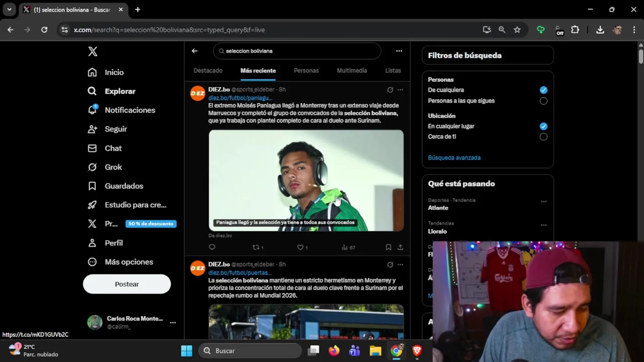The image size is (644, 362).
Task: Click Grok icon on the hermetismo post
Action: pyautogui.click(x=390, y=264)
